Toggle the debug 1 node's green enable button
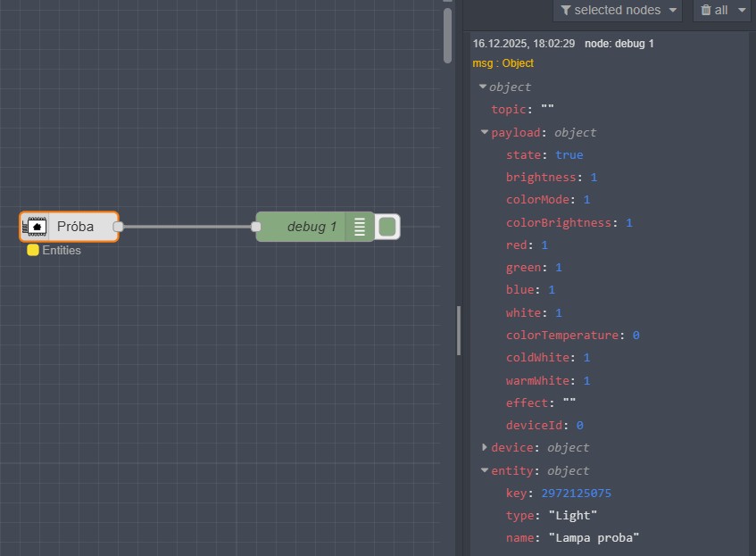This screenshot has height=556, width=756. coord(386,227)
